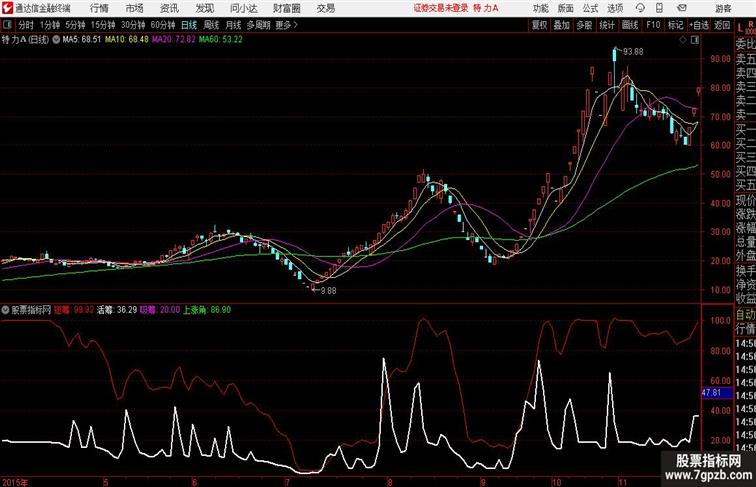Open the 资讯 menu
Viewport: 756px width, 487px height.
pyautogui.click(x=169, y=8)
